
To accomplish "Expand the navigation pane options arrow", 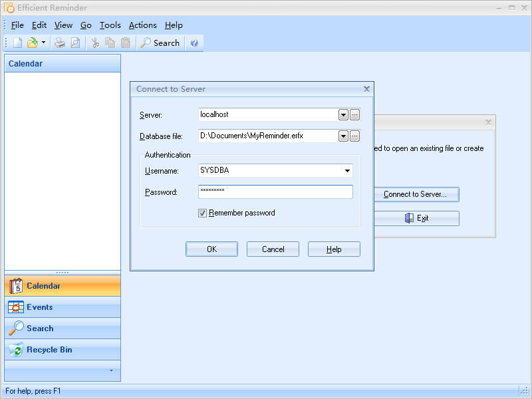I will click(111, 370).
